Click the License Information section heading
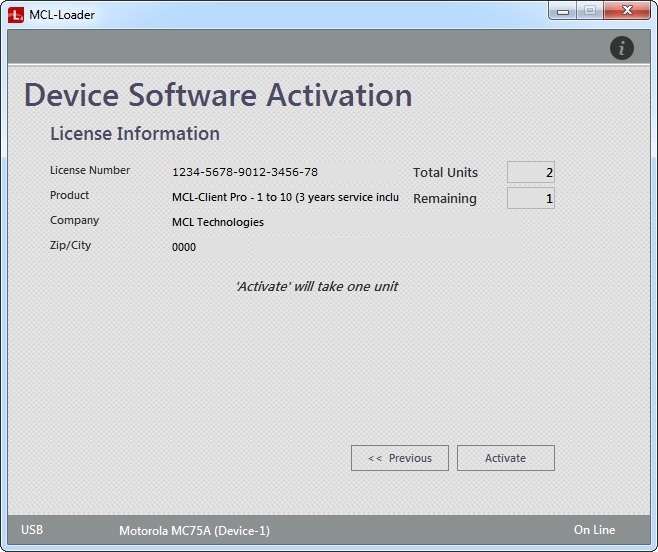Image resolution: width=658 pixels, height=552 pixels. 135,134
